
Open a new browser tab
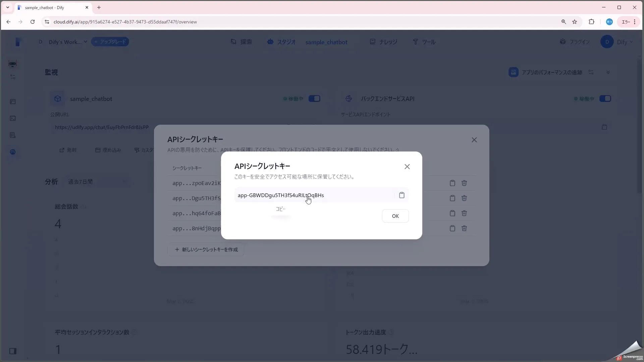click(x=99, y=7)
